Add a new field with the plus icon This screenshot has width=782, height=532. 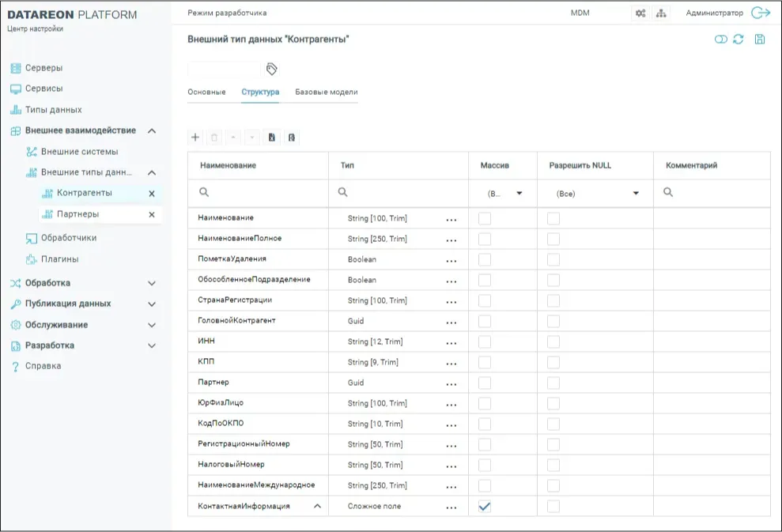point(195,137)
